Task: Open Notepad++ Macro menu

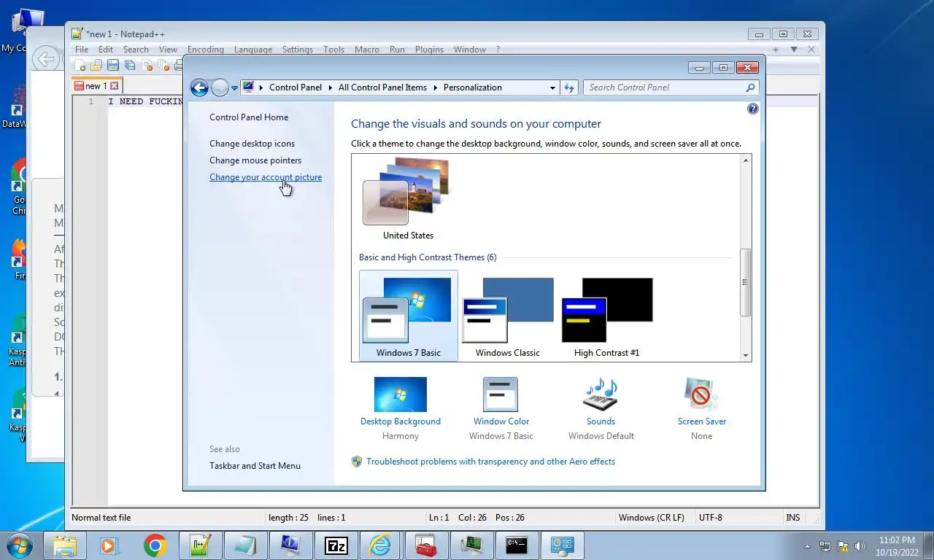Action: pos(367,50)
